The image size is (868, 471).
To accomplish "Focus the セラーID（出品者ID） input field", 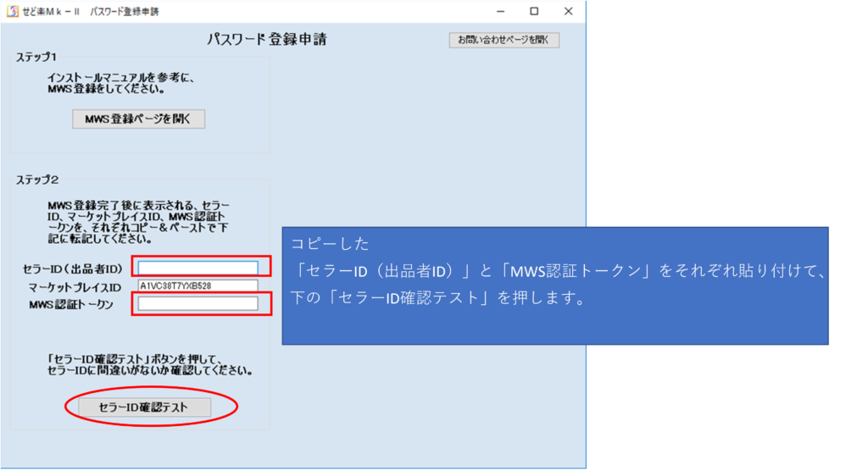I will [198, 268].
